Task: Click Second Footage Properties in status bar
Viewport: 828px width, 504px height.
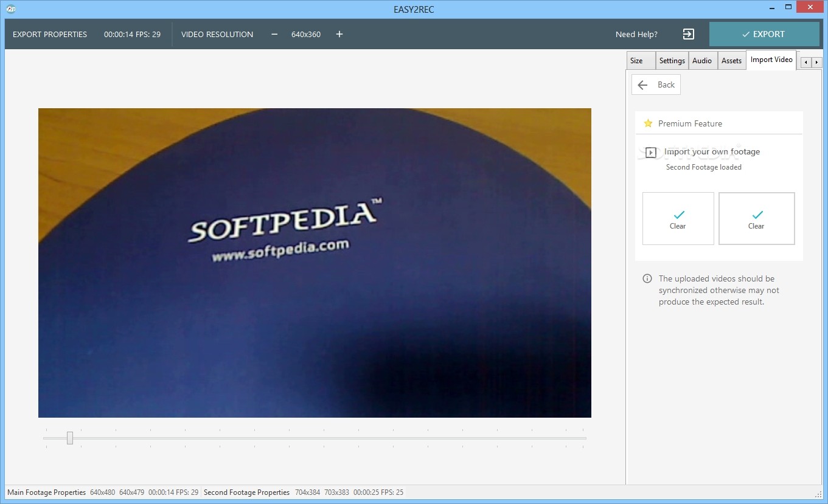Action: pos(247,492)
